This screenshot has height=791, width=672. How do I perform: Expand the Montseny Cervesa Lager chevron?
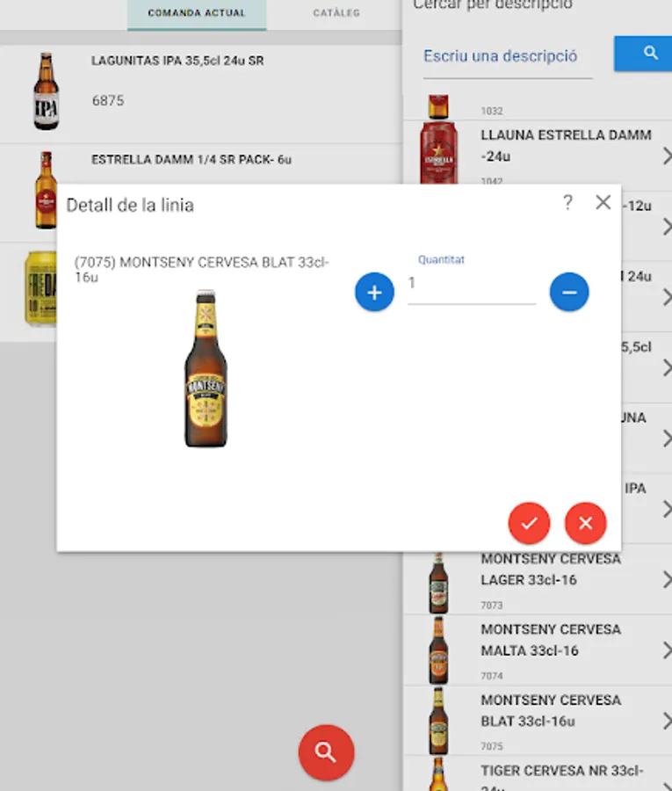(x=667, y=580)
